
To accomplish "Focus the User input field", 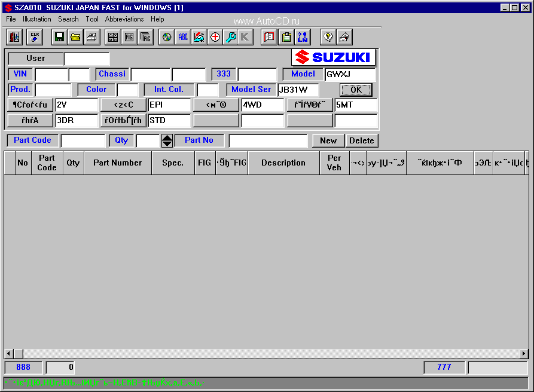I will [87, 59].
